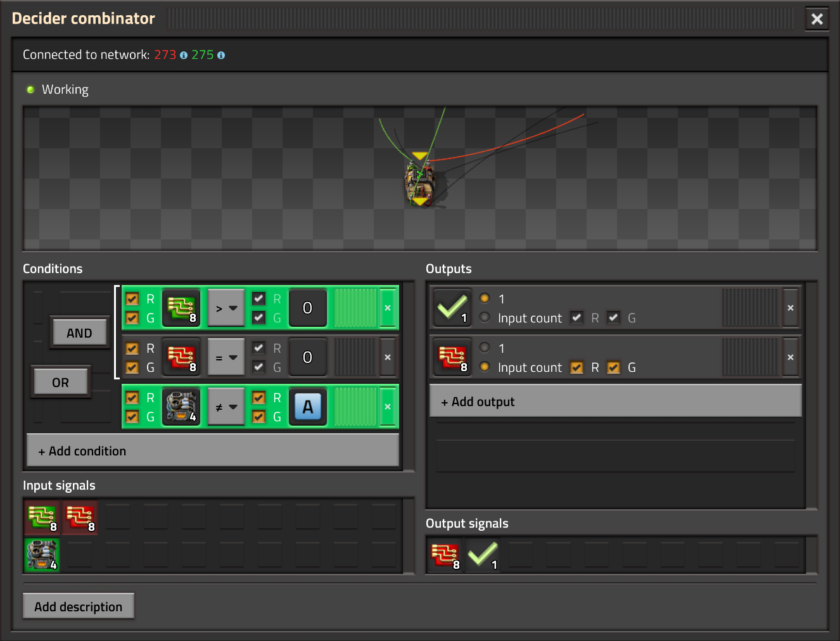The image size is (840, 641).
Task: Click the checkmark output signal slot
Action: pos(452,308)
